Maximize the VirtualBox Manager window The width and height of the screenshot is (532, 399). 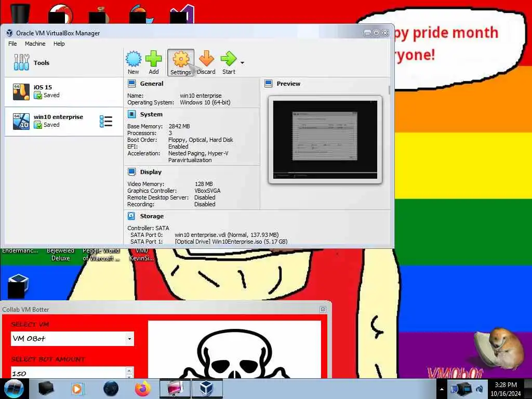(376, 33)
